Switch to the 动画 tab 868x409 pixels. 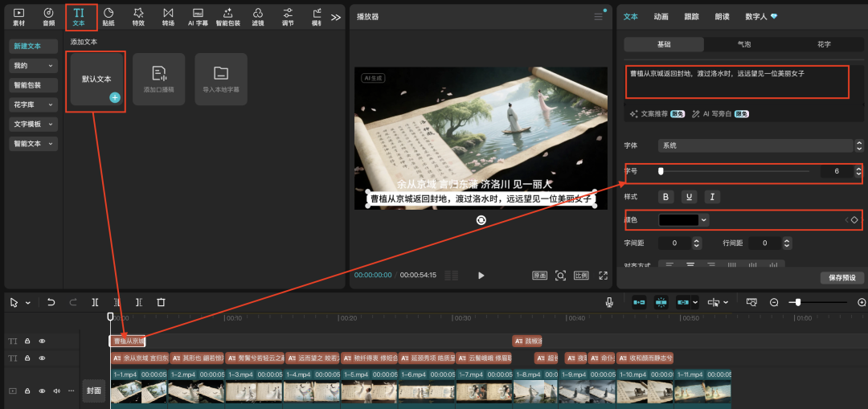coord(661,17)
